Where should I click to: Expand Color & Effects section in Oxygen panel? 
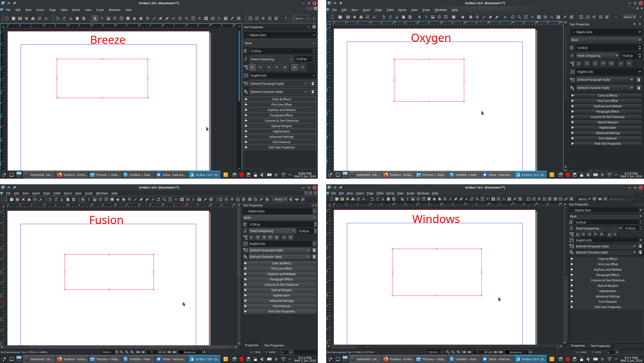[607, 95]
